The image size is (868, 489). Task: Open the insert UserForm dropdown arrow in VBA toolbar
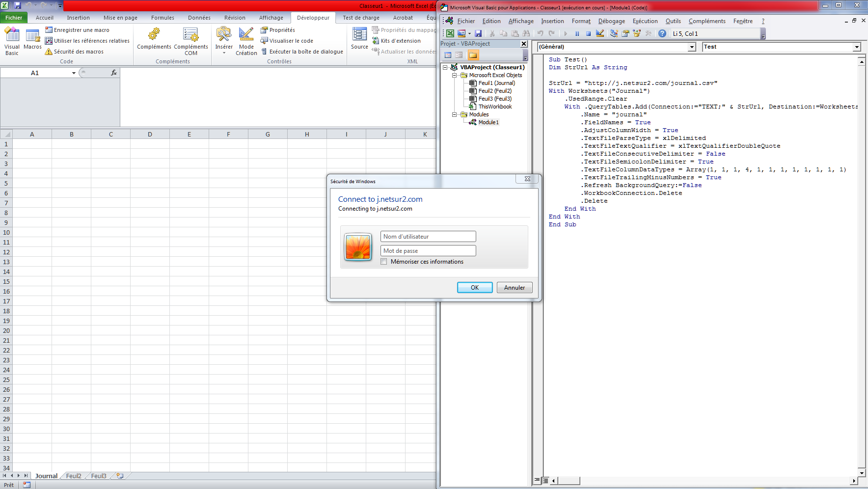coord(469,33)
